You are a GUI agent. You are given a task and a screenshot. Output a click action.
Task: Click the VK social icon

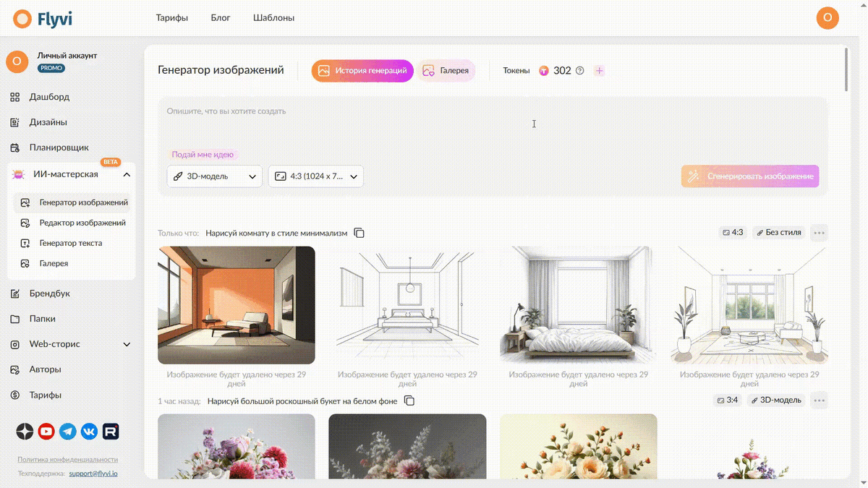pos(89,432)
